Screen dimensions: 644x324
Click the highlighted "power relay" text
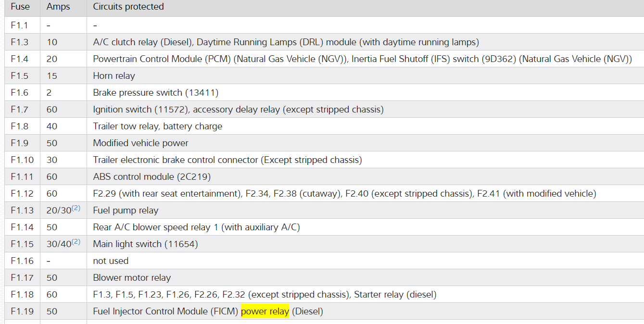coord(265,312)
